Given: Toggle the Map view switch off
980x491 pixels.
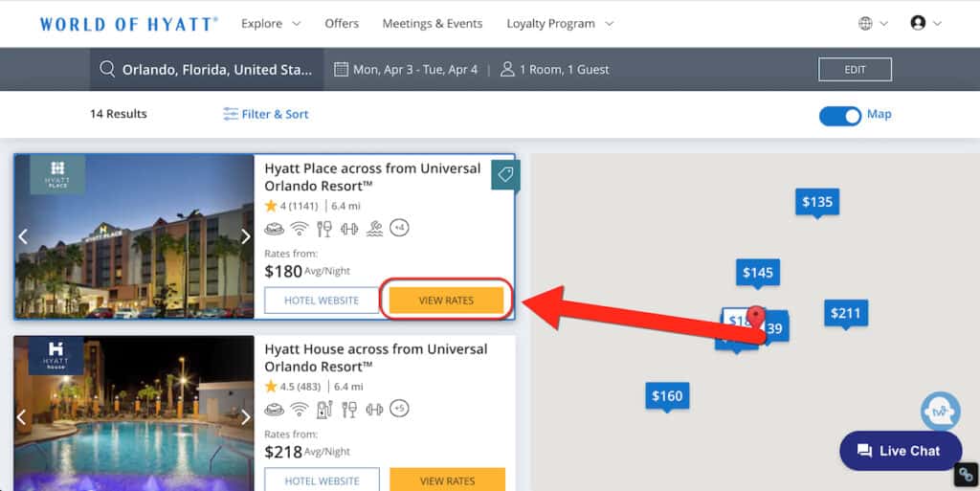Looking at the screenshot, I should (x=840, y=115).
